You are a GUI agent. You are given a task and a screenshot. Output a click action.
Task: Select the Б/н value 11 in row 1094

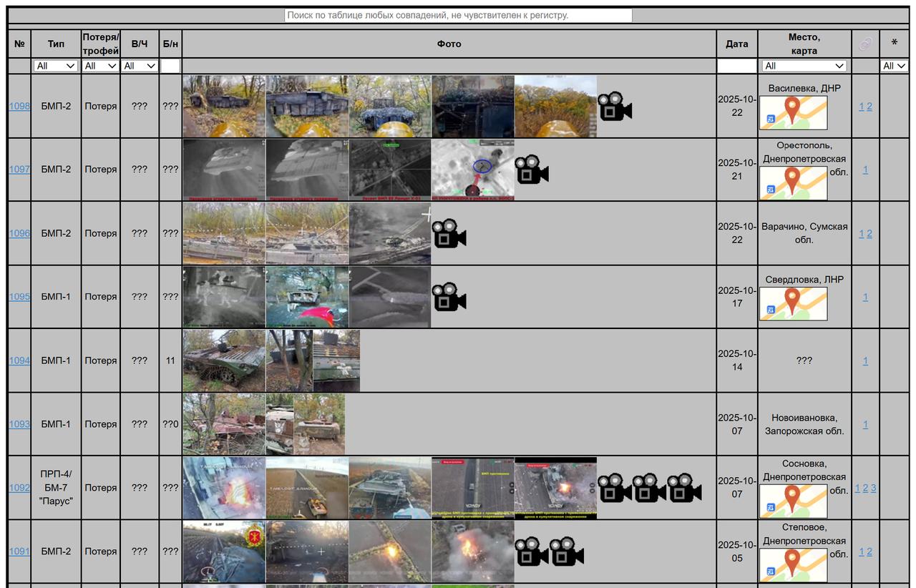point(170,361)
